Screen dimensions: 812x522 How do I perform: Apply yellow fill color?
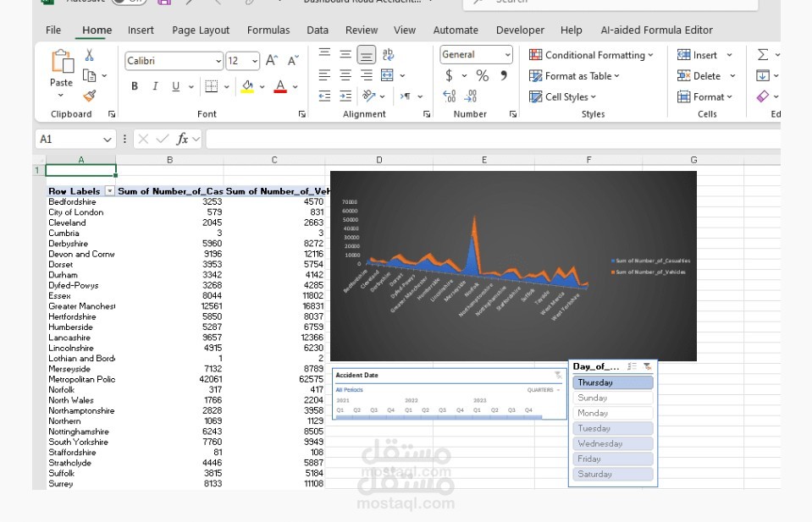(x=247, y=86)
